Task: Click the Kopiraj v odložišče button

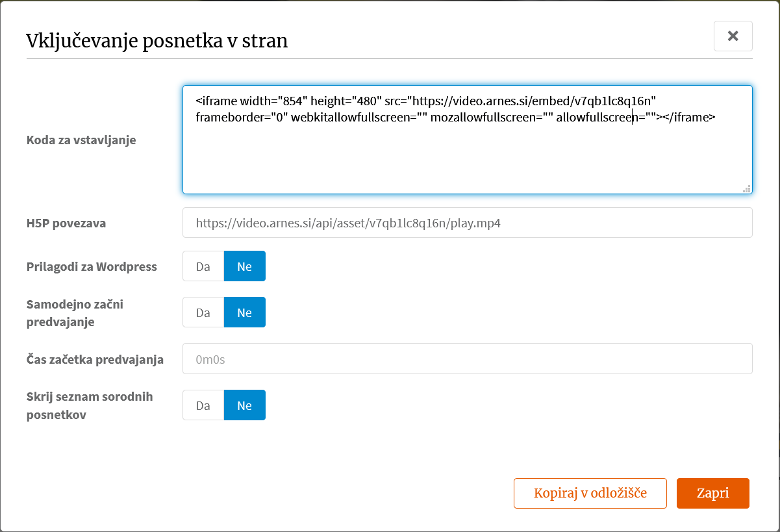Action: pos(590,493)
